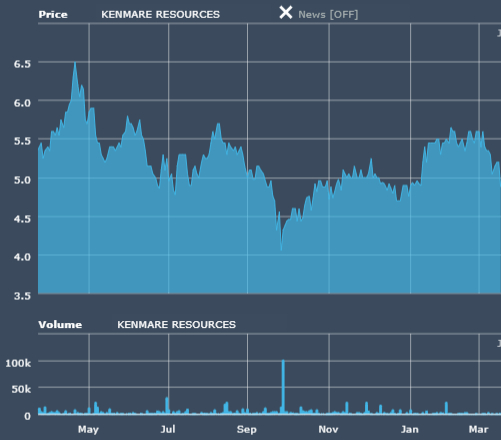Click the Mar date axis label
Viewport: 501px width, 440px height.
click(478, 429)
